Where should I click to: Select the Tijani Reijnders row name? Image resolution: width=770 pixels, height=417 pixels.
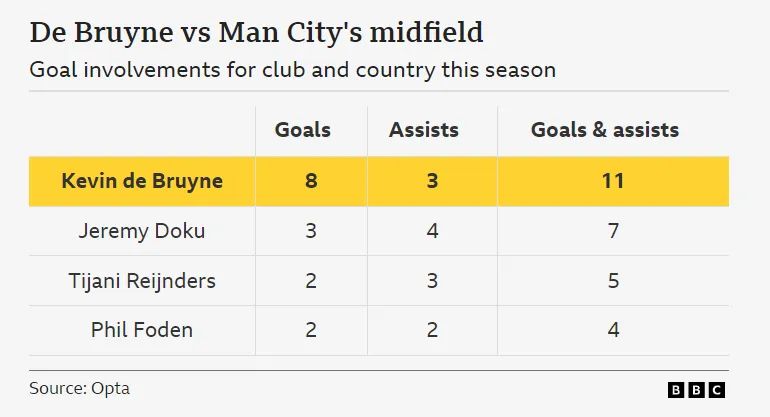142,281
